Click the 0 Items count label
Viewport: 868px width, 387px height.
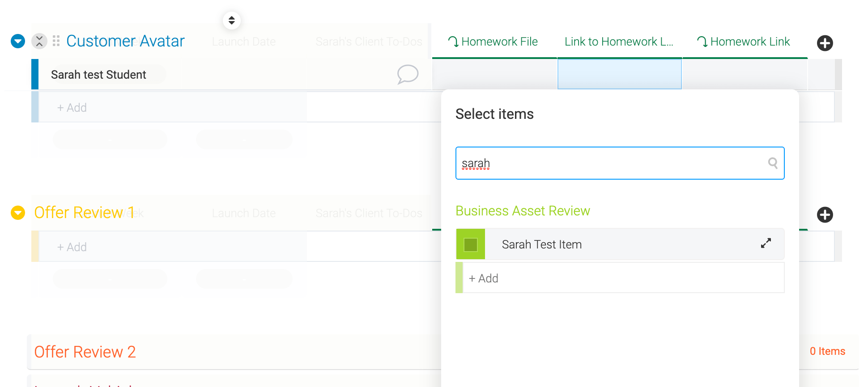827,351
